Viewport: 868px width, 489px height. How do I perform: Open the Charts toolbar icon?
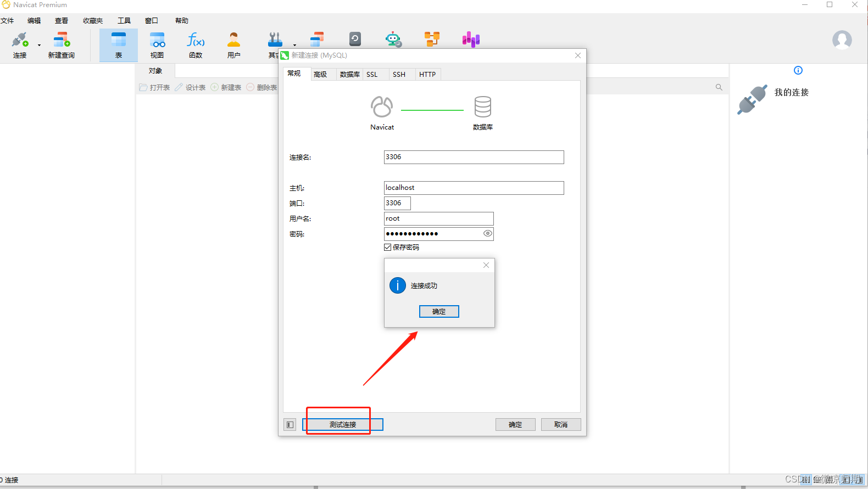[471, 40]
